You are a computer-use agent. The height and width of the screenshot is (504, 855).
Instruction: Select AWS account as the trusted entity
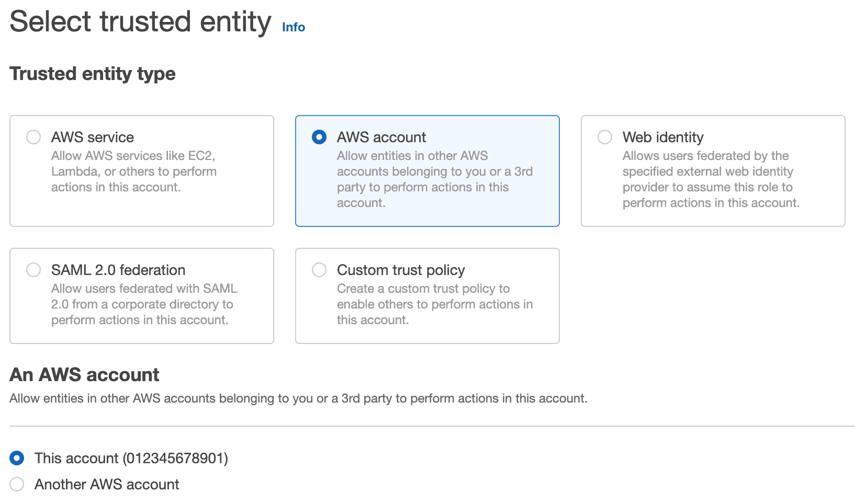[x=319, y=137]
